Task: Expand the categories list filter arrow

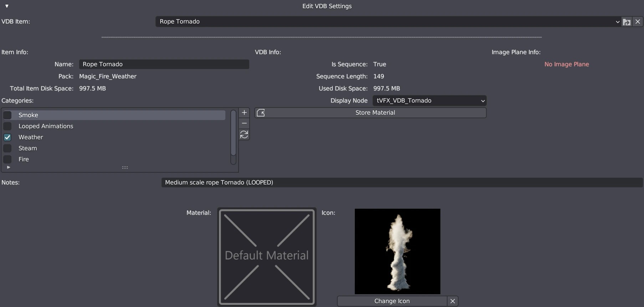Action: [x=9, y=167]
